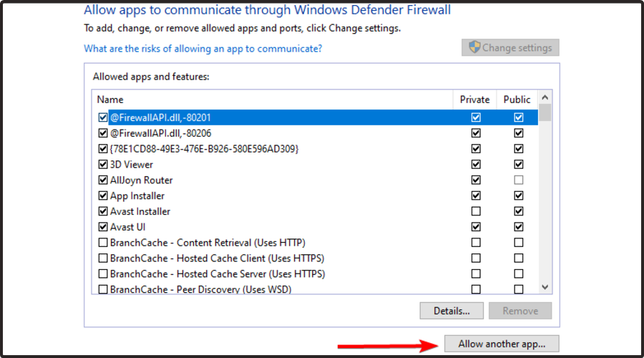
Task: Click the Private column header
Action: click(x=475, y=100)
